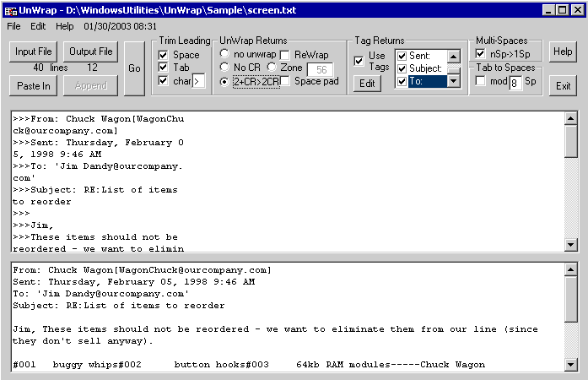Screen dimensions: 588x380
Task: Click the input pane scrollbar thumb
Action: click(x=571, y=141)
